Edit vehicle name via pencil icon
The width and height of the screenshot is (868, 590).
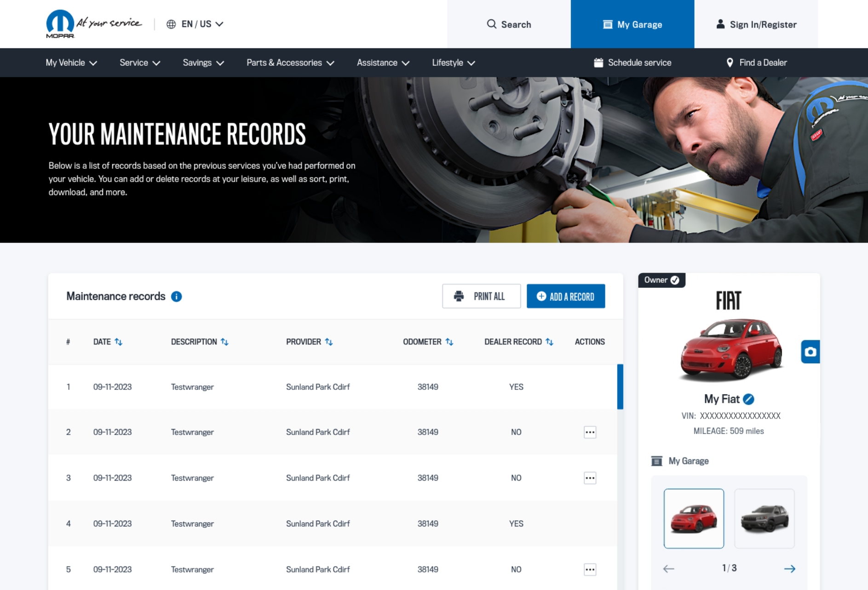point(749,399)
